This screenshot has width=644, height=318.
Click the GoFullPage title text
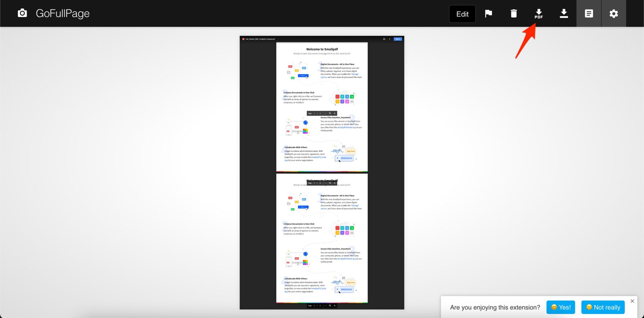coord(63,13)
